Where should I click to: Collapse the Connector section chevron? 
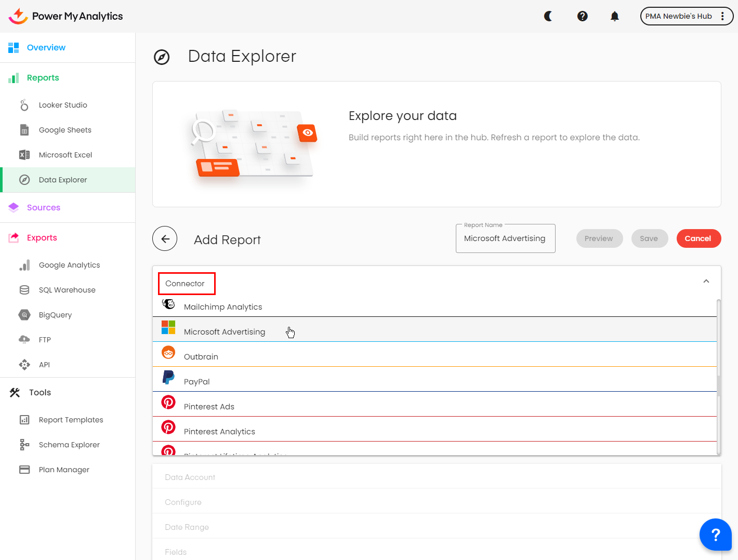coord(706,282)
